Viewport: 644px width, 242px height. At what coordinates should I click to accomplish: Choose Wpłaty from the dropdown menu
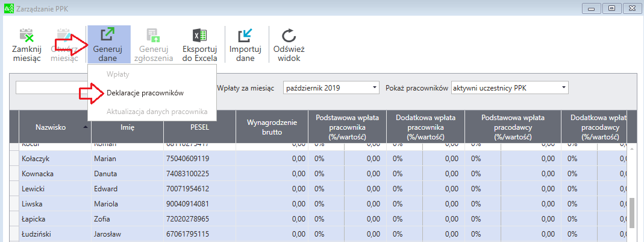(x=118, y=74)
